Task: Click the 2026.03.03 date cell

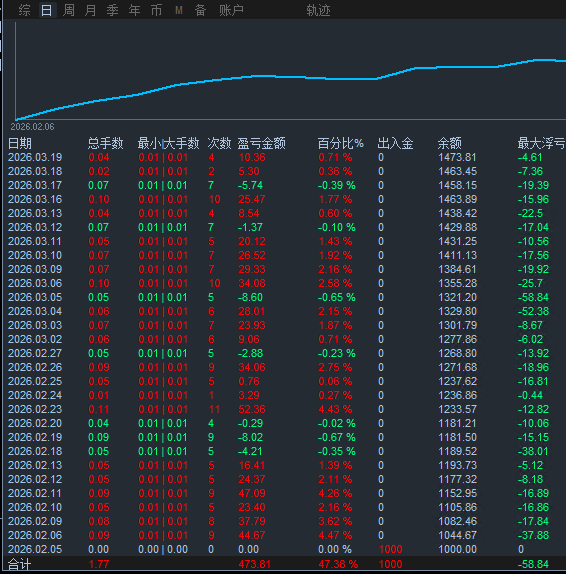Action: point(35,325)
